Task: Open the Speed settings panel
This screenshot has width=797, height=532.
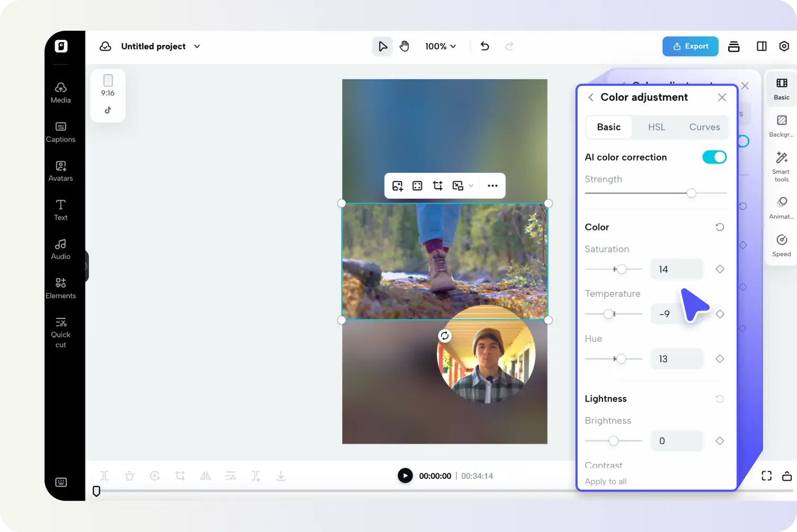Action: coord(781,244)
